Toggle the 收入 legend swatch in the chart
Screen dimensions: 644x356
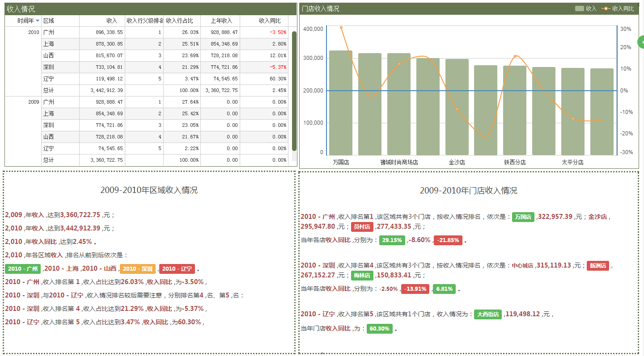tap(580, 8)
